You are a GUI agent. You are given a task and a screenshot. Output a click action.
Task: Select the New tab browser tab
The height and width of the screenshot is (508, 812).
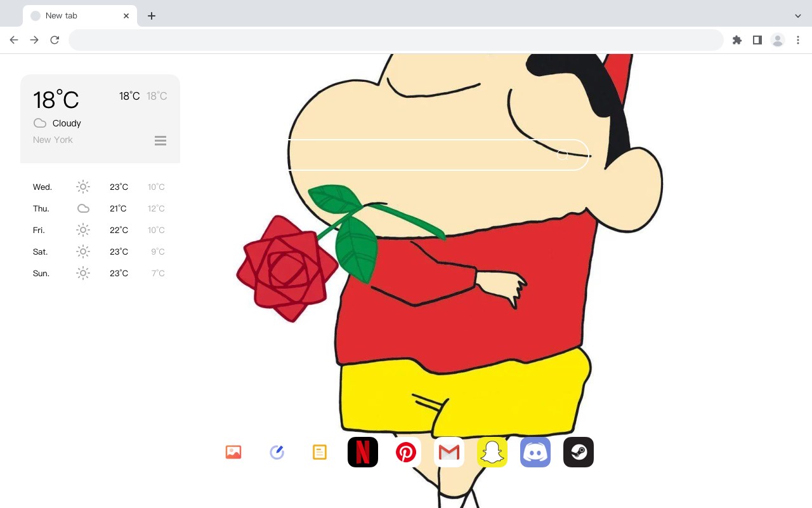[x=80, y=16]
